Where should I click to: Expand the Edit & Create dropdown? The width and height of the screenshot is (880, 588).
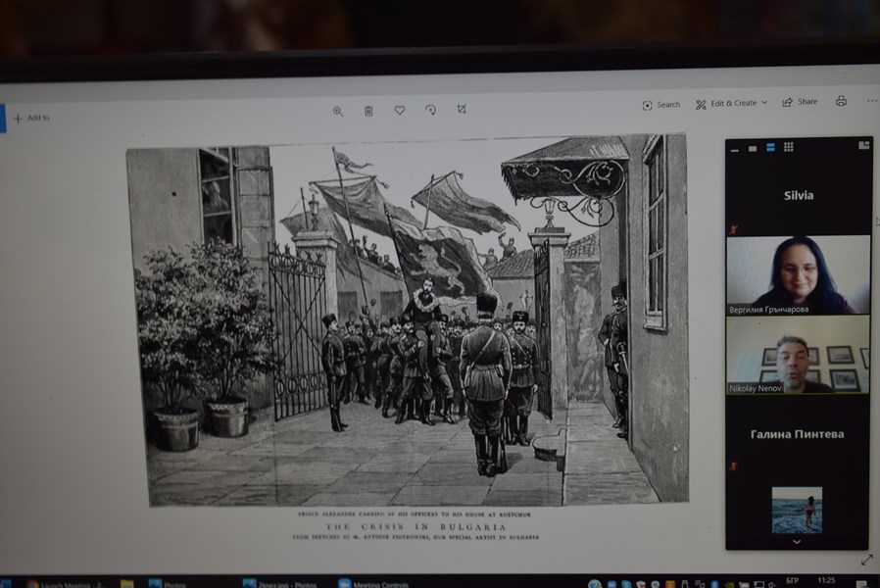point(732,103)
